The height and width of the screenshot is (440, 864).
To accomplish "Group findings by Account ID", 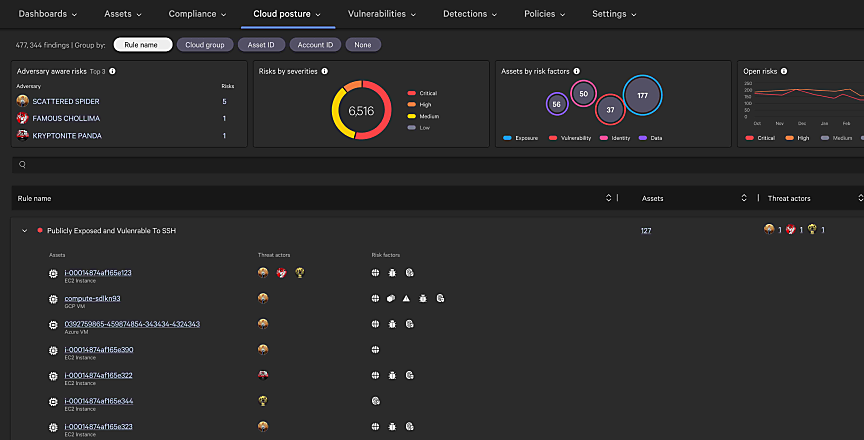I will (317, 45).
